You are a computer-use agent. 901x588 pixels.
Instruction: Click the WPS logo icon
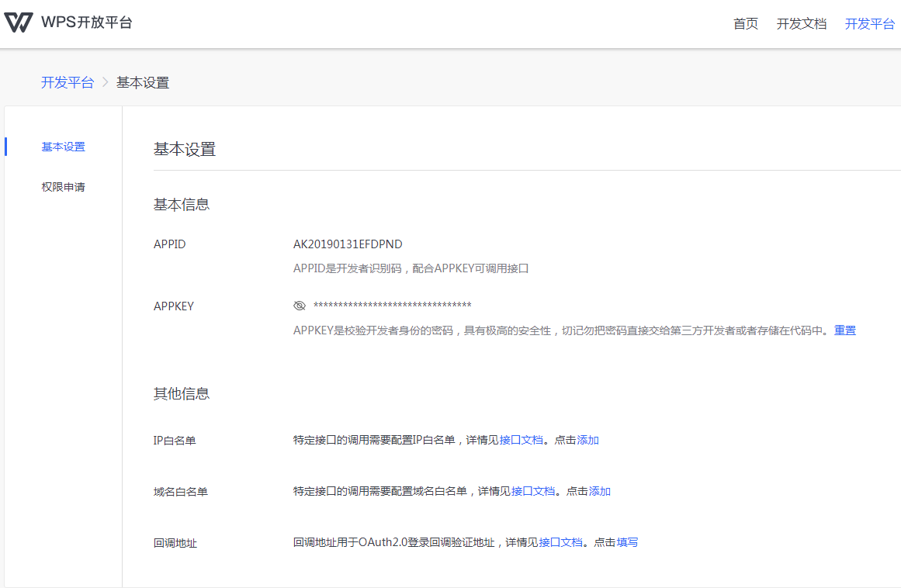[19, 22]
